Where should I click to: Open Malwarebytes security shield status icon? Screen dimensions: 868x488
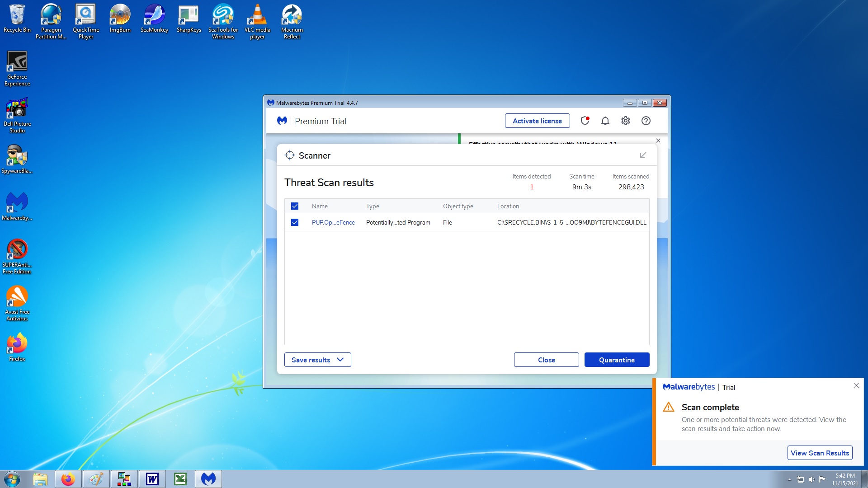pyautogui.click(x=585, y=121)
